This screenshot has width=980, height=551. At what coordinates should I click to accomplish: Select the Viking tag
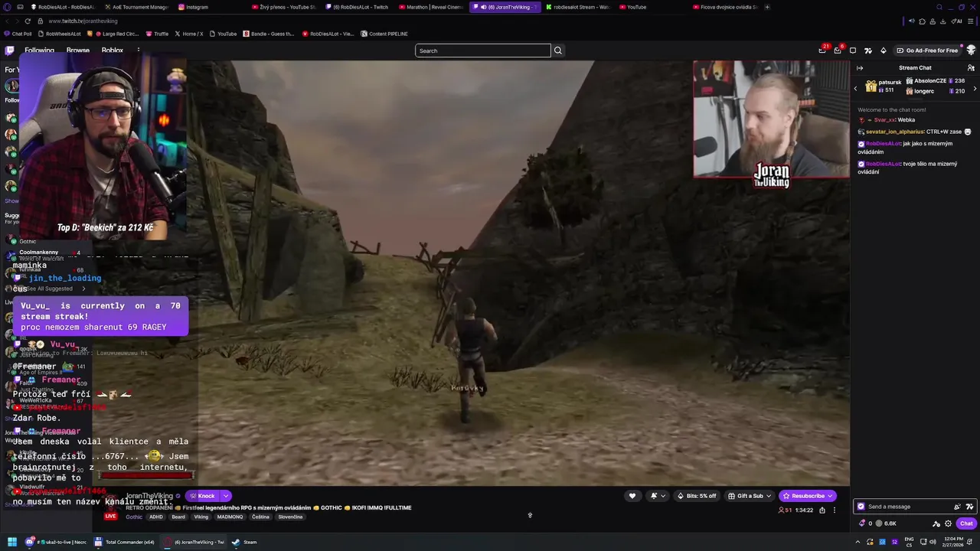point(201,517)
